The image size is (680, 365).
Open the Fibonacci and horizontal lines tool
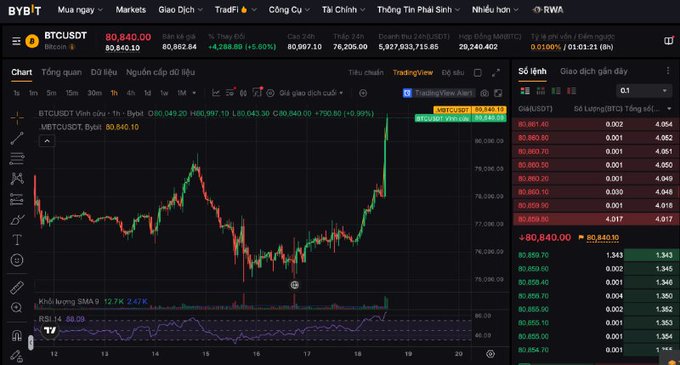(17, 159)
